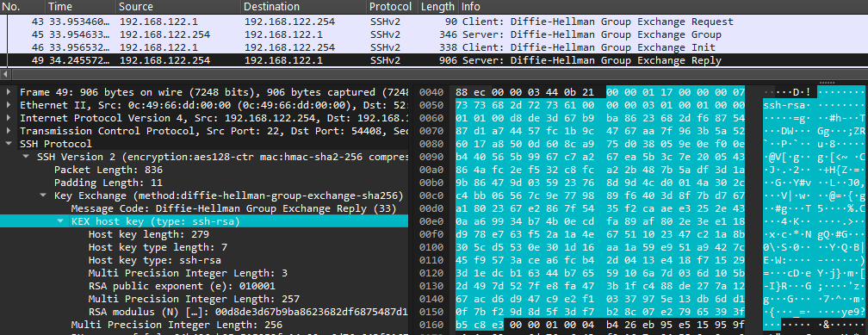Expand Transmission Control Protocol row

pyautogui.click(x=9, y=131)
